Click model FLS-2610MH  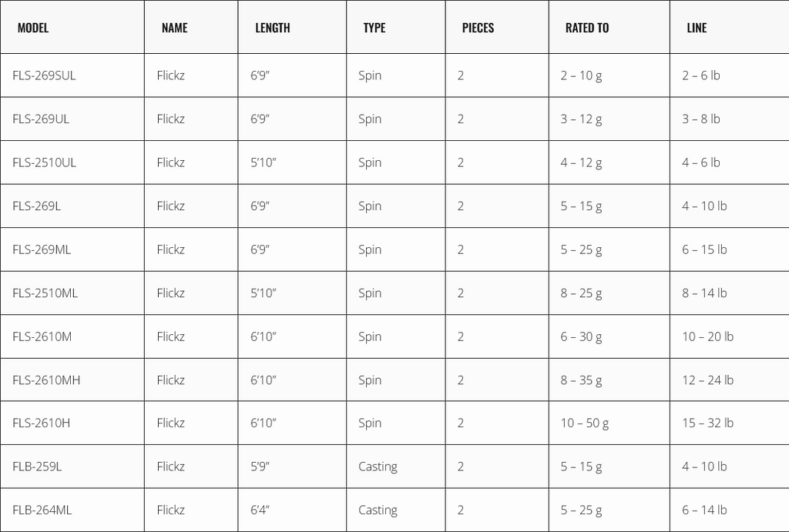tap(46, 380)
